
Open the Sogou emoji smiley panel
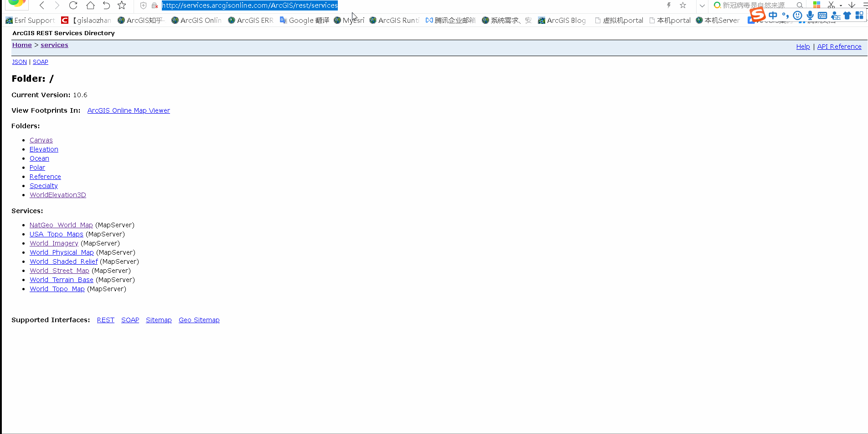pos(797,16)
